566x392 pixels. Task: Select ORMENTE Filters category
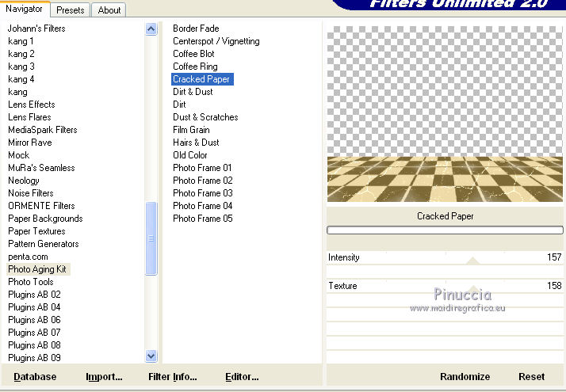(x=41, y=206)
